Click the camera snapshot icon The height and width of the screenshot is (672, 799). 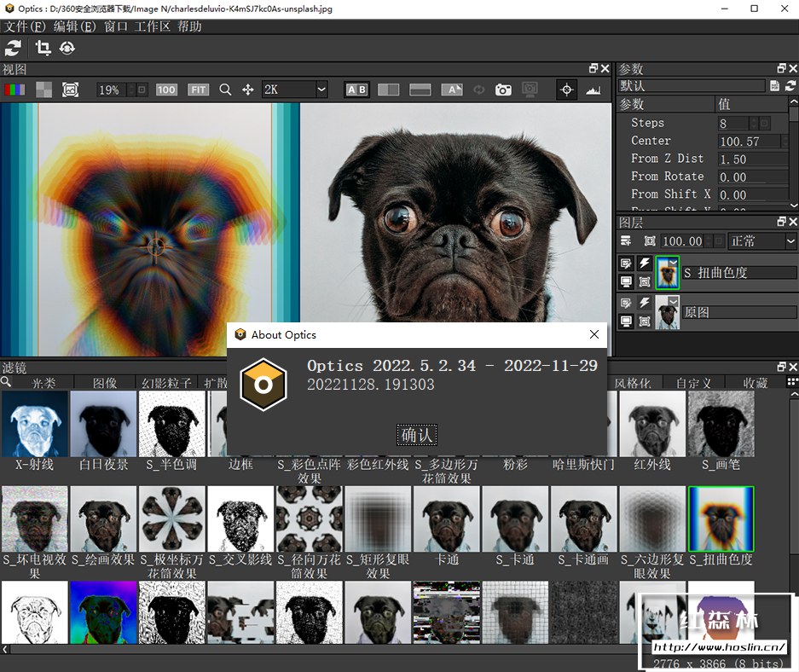click(503, 90)
